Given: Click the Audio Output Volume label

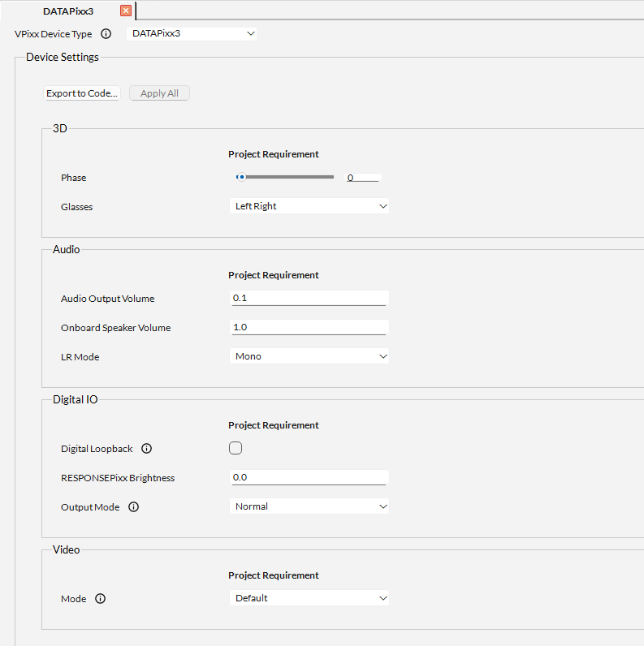Looking at the screenshot, I should tap(108, 299).
